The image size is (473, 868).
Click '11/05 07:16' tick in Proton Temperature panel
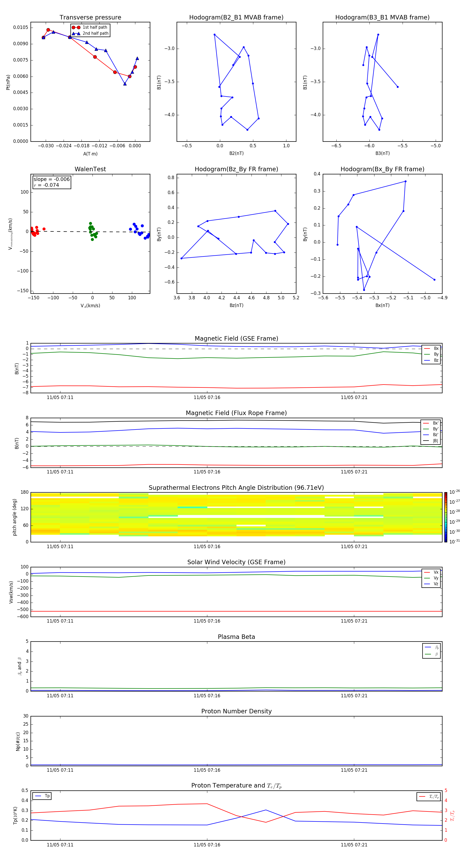pyautogui.click(x=207, y=845)
